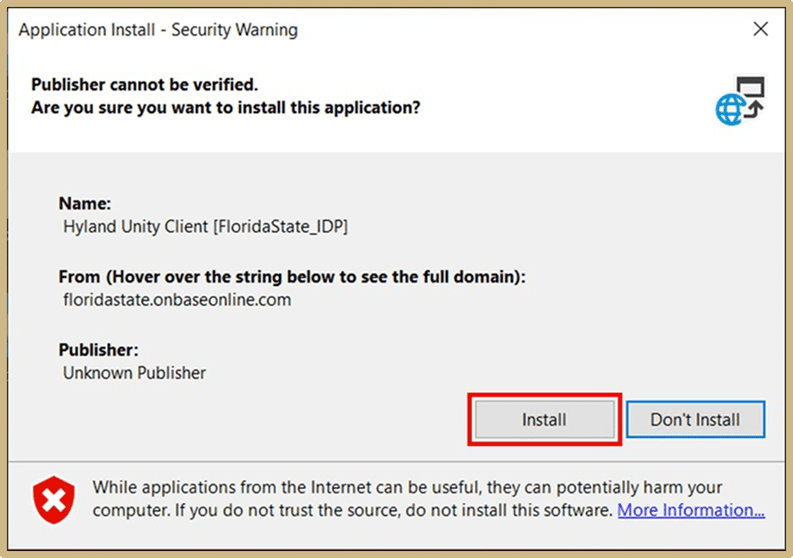The width and height of the screenshot is (793, 558).
Task: Click the Application Install title bar text
Action: pyautogui.click(x=90, y=30)
